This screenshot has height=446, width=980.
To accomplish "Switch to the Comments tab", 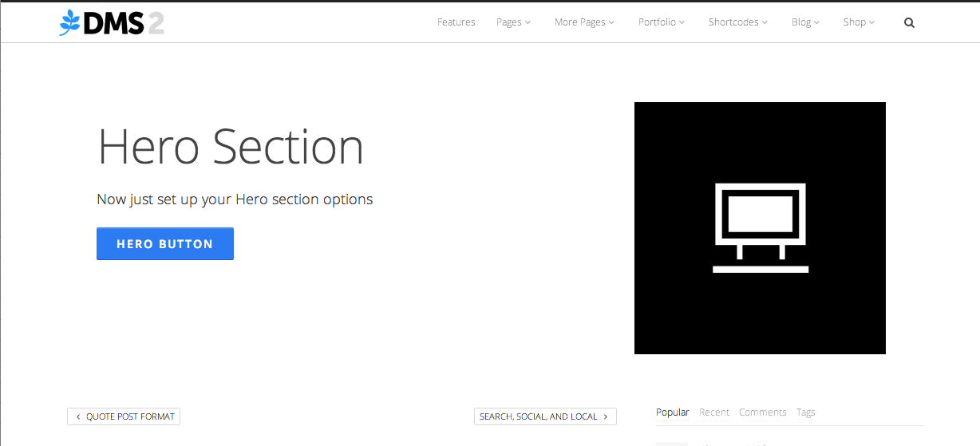I will tap(763, 412).
